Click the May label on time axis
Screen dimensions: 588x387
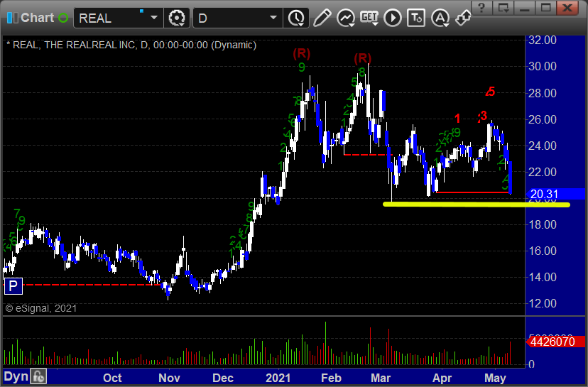tap(495, 378)
